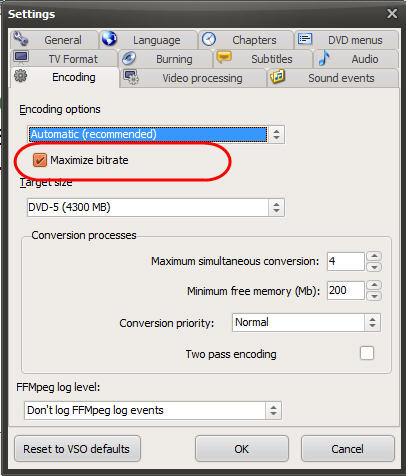Click the globe icon for Language
The image size is (406, 476).
(x=109, y=38)
